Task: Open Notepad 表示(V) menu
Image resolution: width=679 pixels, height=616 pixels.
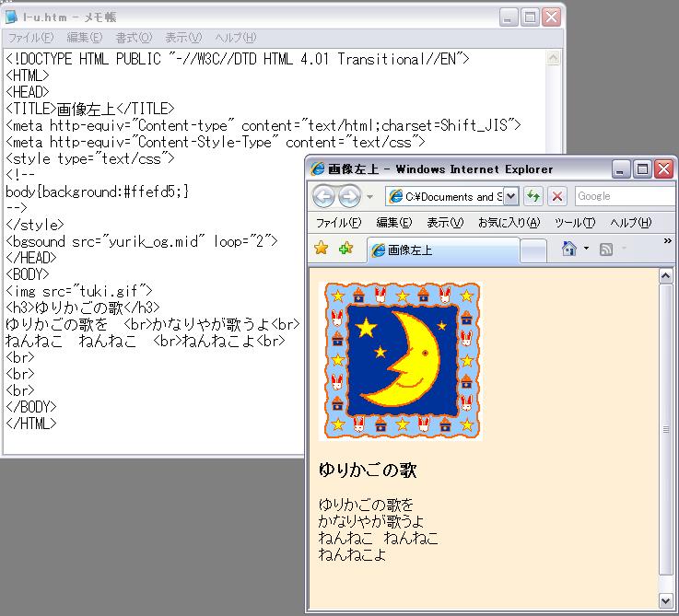Action: [183, 38]
